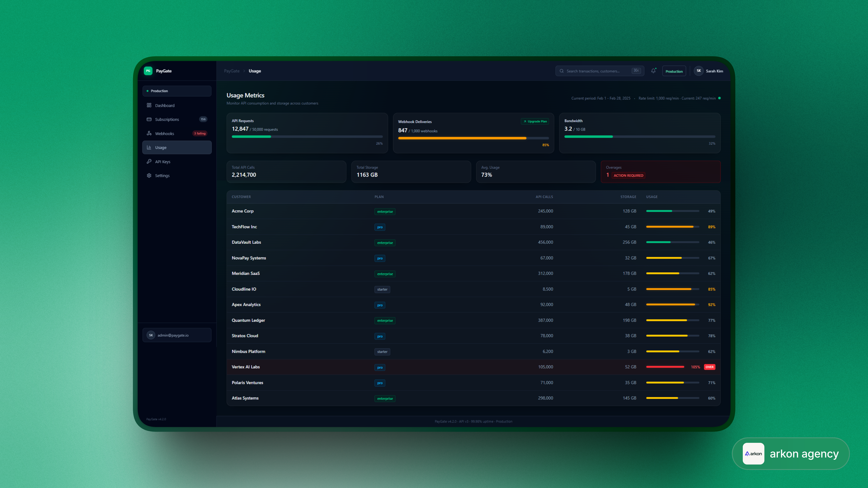Click the Total Storage 1163 GB card
This screenshot has width=868, height=488.
411,172
